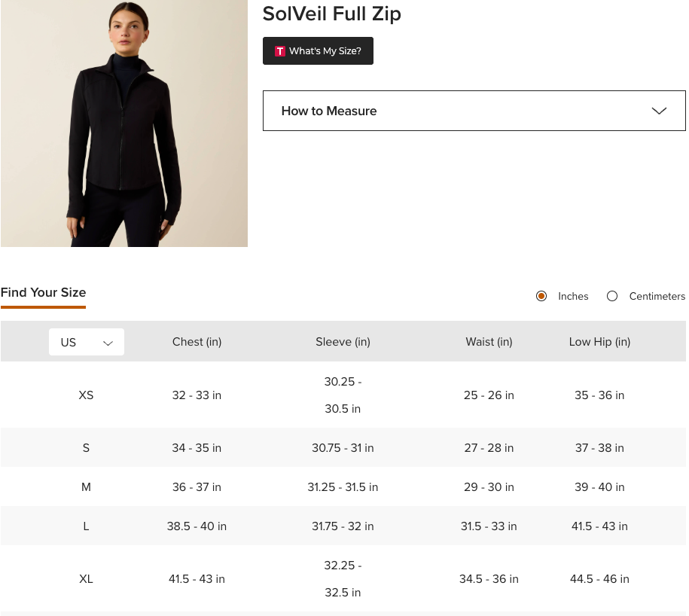Click the How to Measure chevron arrow

[x=659, y=111]
